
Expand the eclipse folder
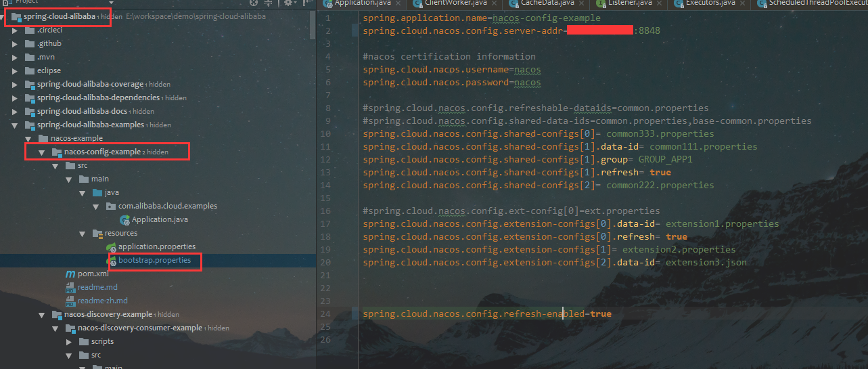pyautogui.click(x=15, y=70)
